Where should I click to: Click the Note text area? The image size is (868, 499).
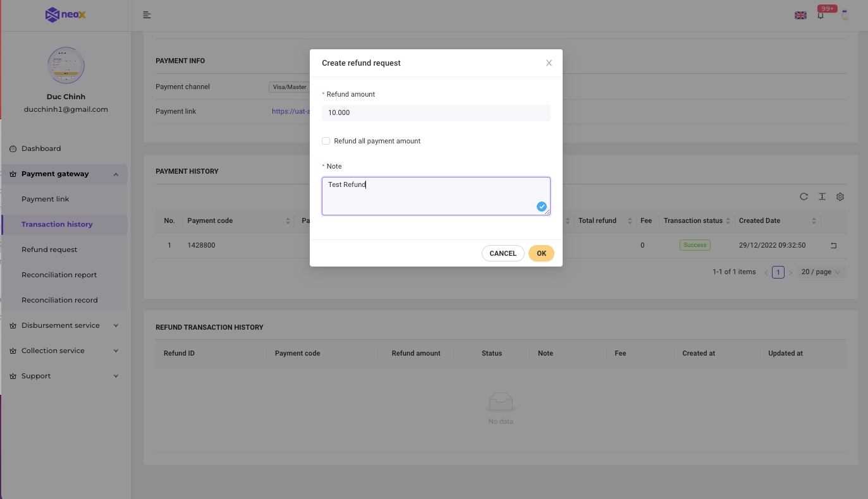[436, 196]
